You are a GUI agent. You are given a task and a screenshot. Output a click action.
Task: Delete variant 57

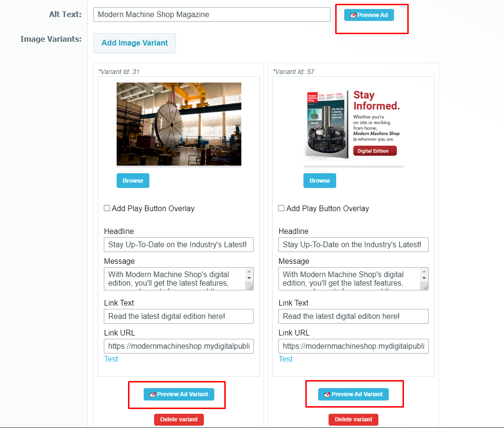point(353,419)
